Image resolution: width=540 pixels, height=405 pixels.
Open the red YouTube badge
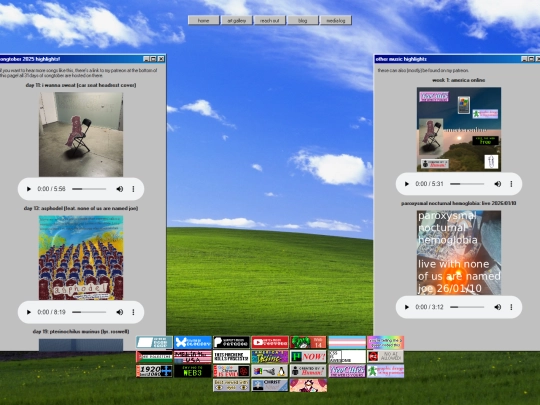270,342
